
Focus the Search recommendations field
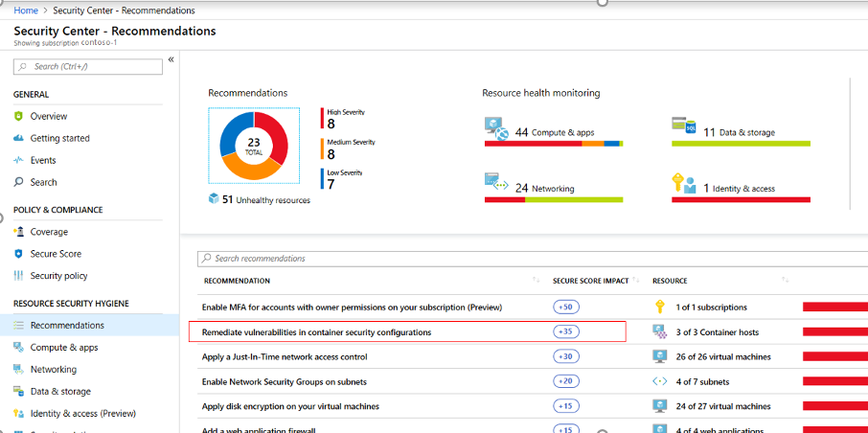(533, 259)
